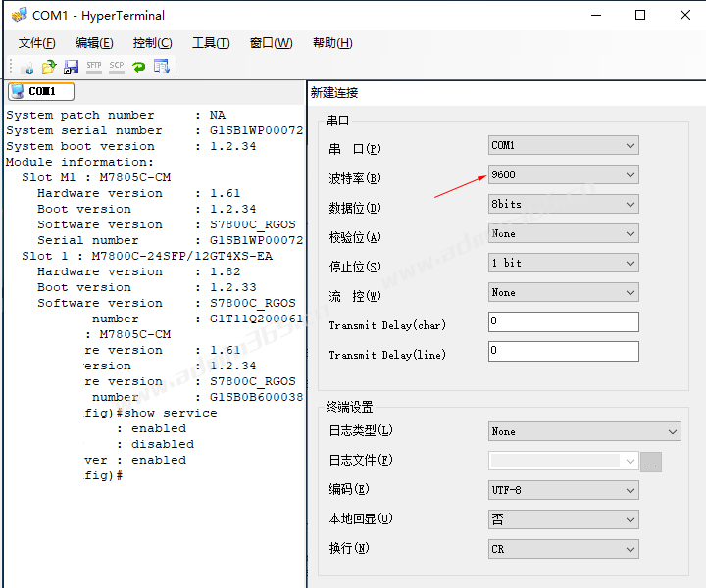706x588 pixels.
Task: Open the 流控 None flow control dropdown
Action: [563, 292]
